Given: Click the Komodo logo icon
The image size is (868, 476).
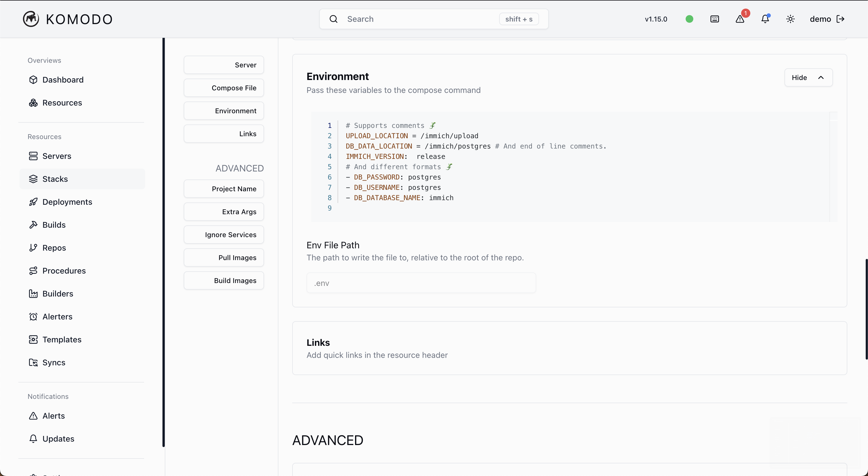Looking at the screenshot, I should [x=31, y=19].
